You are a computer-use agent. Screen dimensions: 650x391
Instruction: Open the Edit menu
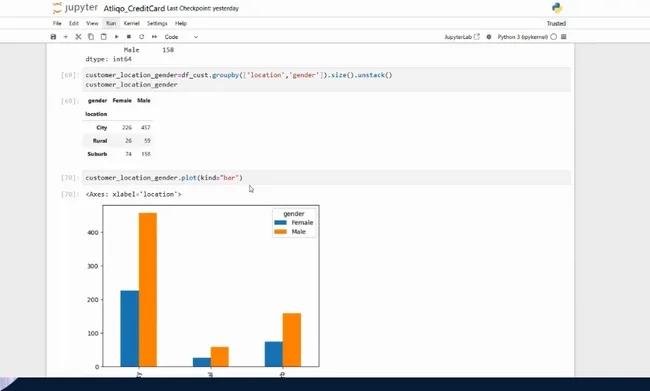(x=74, y=23)
